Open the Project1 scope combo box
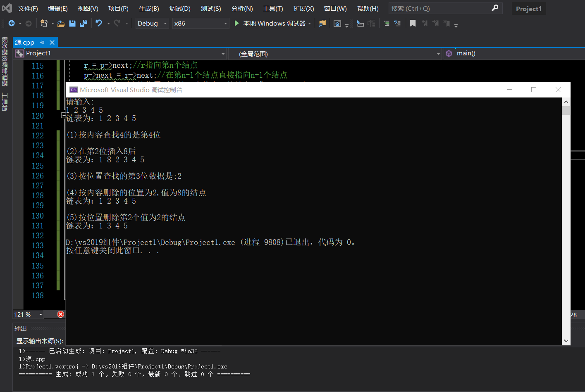Screen dimensions: 585x392 (x=120, y=54)
